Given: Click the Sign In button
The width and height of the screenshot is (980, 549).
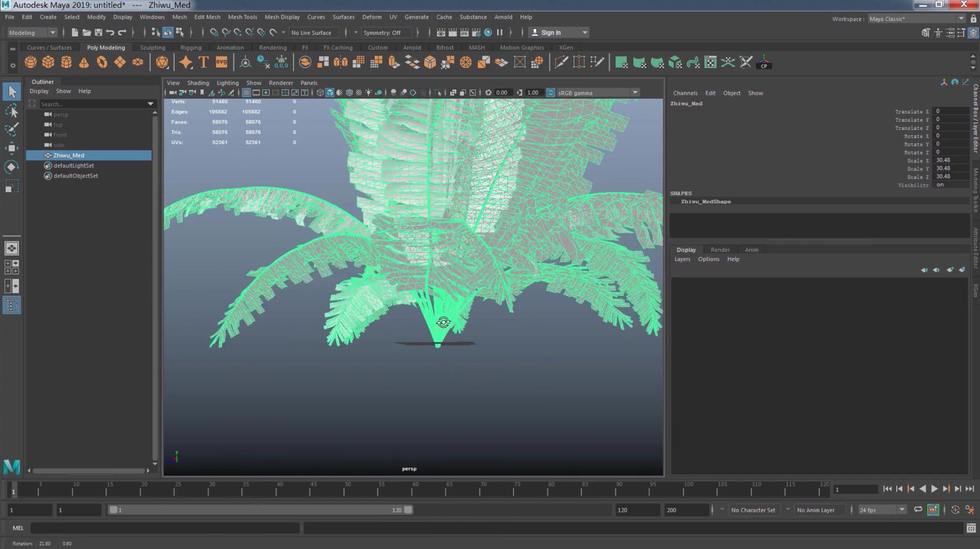Looking at the screenshot, I should pyautogui.click(x=550, y=33).
